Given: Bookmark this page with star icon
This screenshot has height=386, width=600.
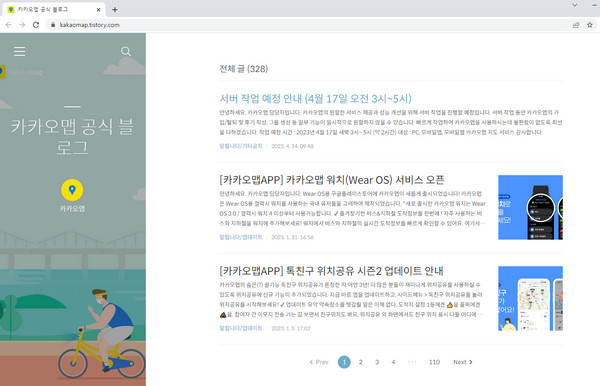Looking at the screenshot, I should [590, 25].
